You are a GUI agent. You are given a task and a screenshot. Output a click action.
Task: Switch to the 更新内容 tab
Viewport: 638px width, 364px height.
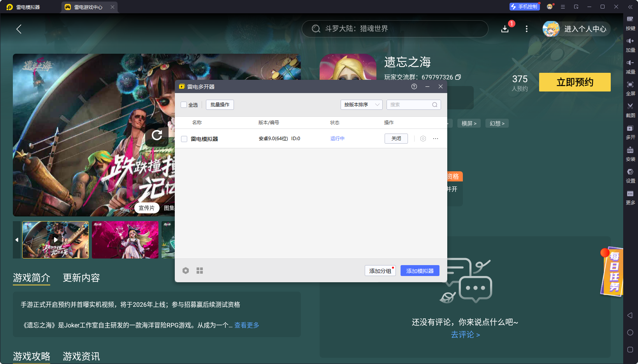(x=81, y=278)
